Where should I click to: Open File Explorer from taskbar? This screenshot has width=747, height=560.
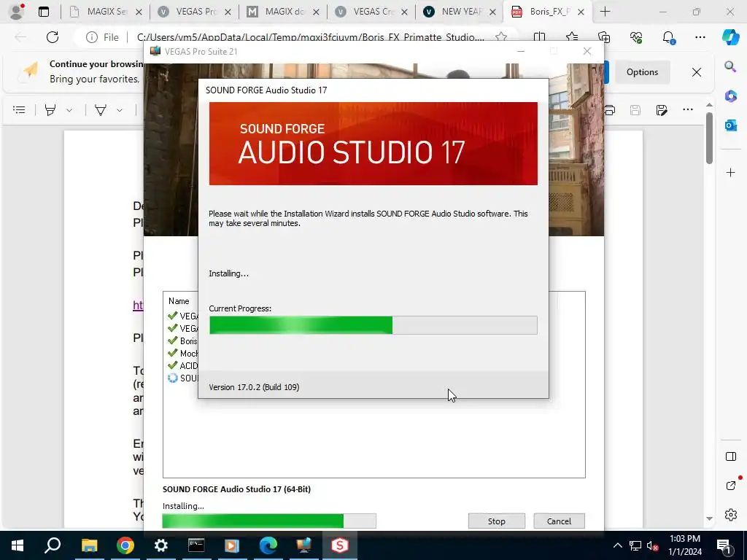click(x=89, y=545)
